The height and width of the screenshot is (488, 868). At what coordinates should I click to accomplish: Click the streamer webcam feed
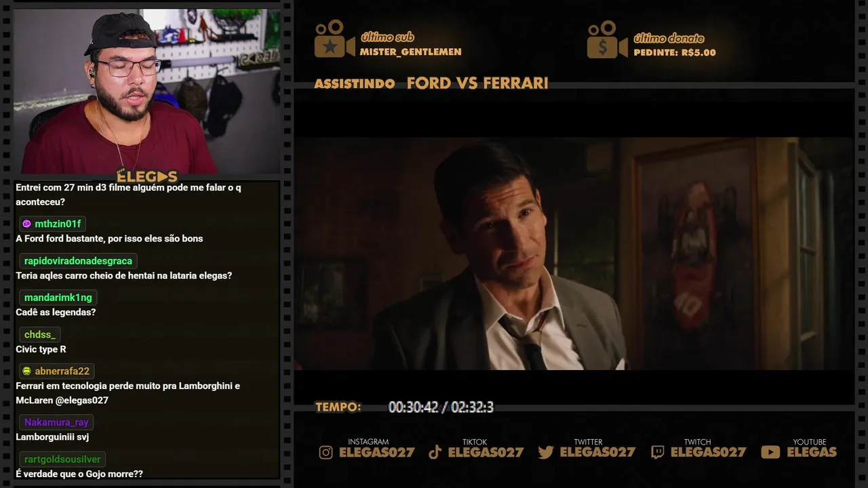147,91
